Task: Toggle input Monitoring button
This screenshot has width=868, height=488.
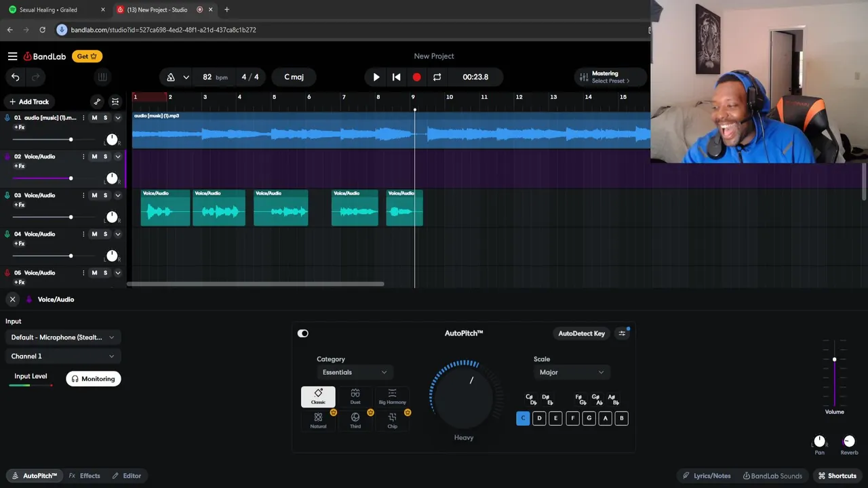Action: pos(94,379)
